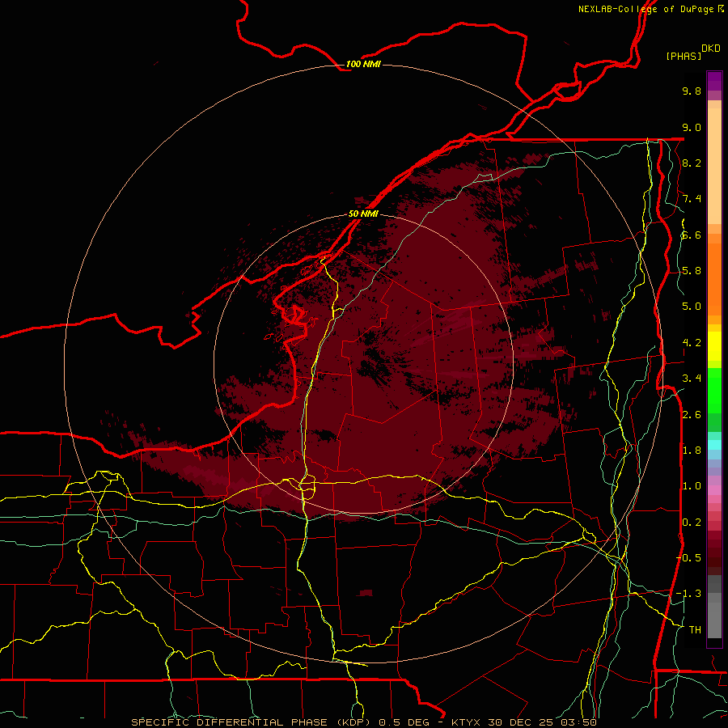Click the 5.0 scale label
The image size is (728, 728).
click(692, 307)
